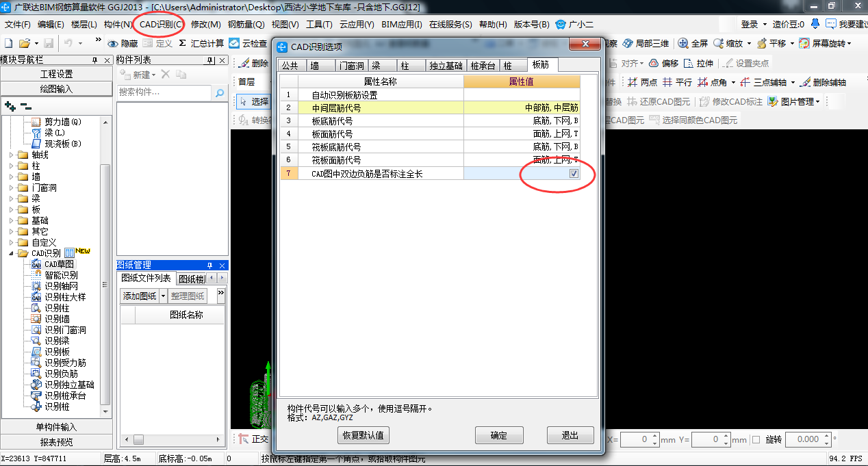Click the 云检查 toolbar icon

pos(234,43)
